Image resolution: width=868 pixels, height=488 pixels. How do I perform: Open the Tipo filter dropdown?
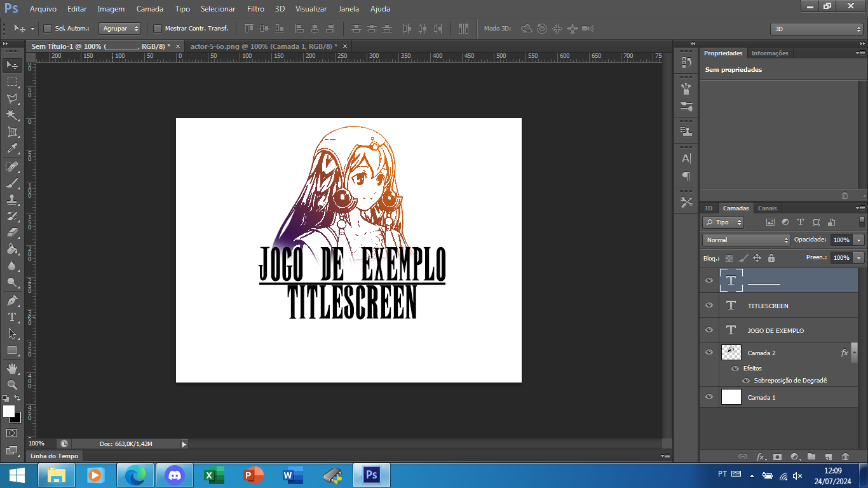click(723, 222)
